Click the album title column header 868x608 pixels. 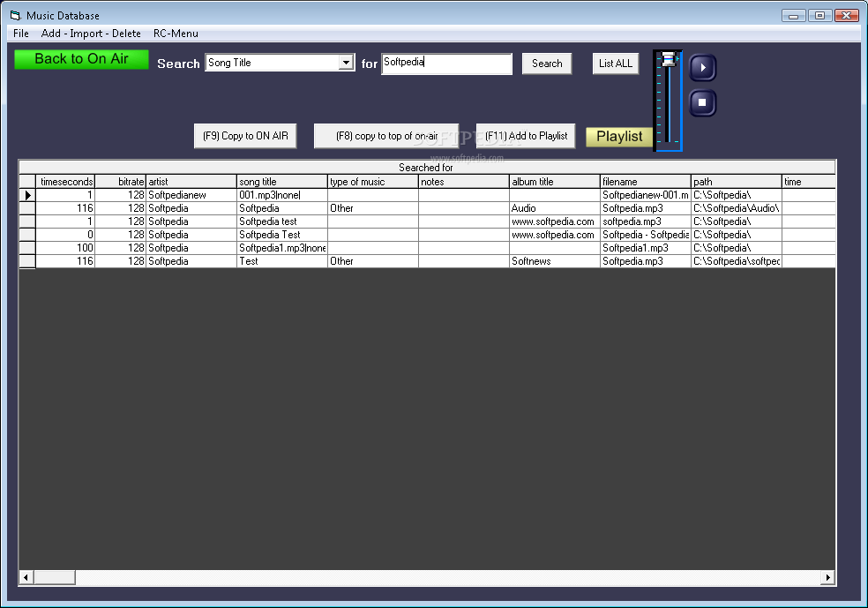click(x=555, y=182)
